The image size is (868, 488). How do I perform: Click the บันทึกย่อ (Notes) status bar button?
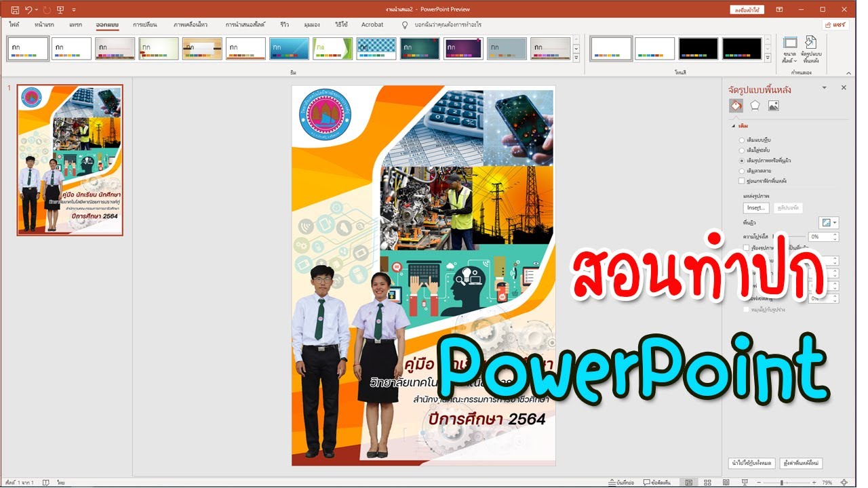point(622,483)
